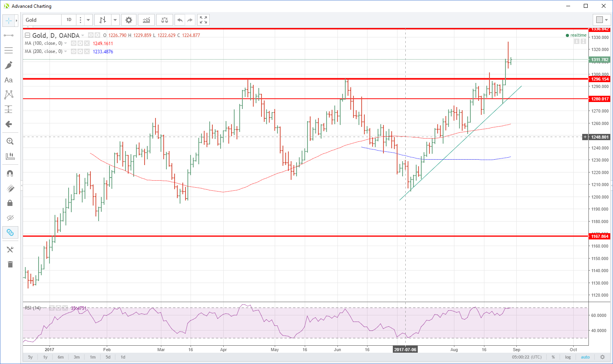Expand the MA (100, close, 0) dropdown
The height and width of the screenshot is (364, 613).
click(x=65, y=43)
